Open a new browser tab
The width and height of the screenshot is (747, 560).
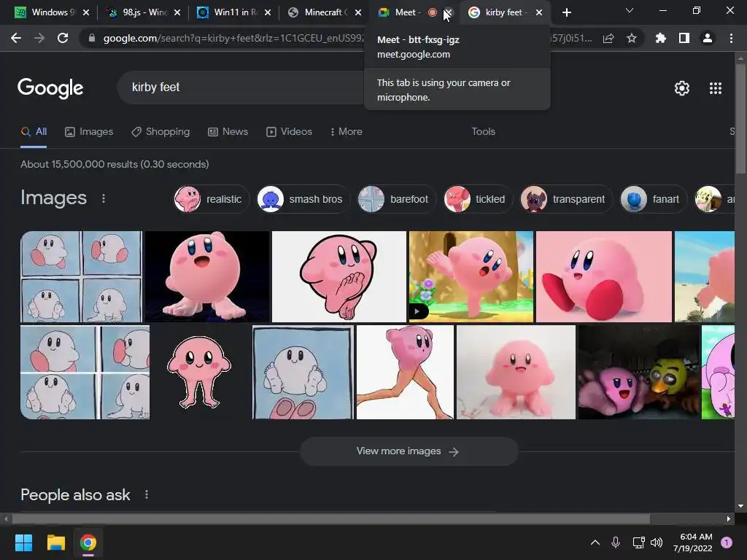566,12
